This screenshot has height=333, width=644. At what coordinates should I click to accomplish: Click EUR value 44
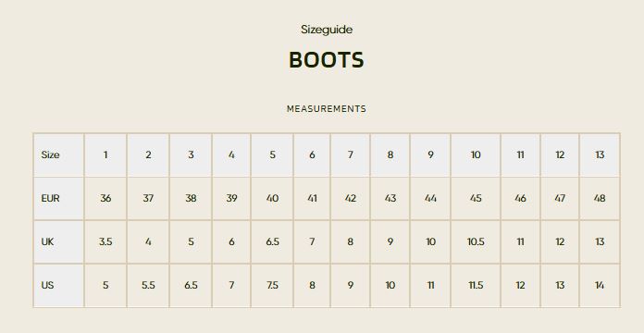click(430, 198)
